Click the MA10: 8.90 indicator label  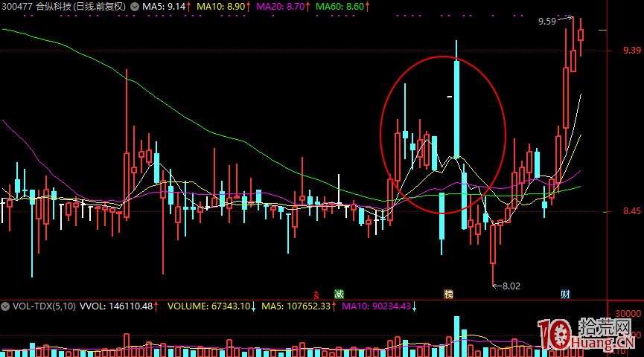click(x=223, y=7)
